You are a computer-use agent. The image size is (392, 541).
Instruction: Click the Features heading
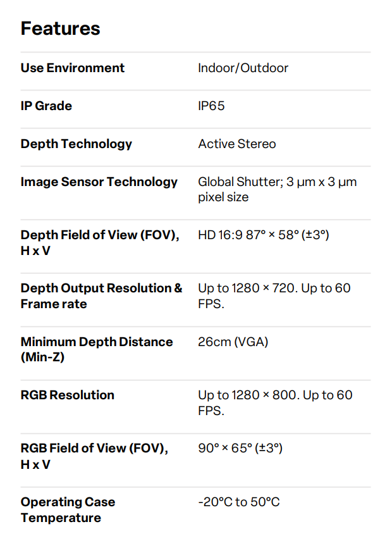pos(60,28)
